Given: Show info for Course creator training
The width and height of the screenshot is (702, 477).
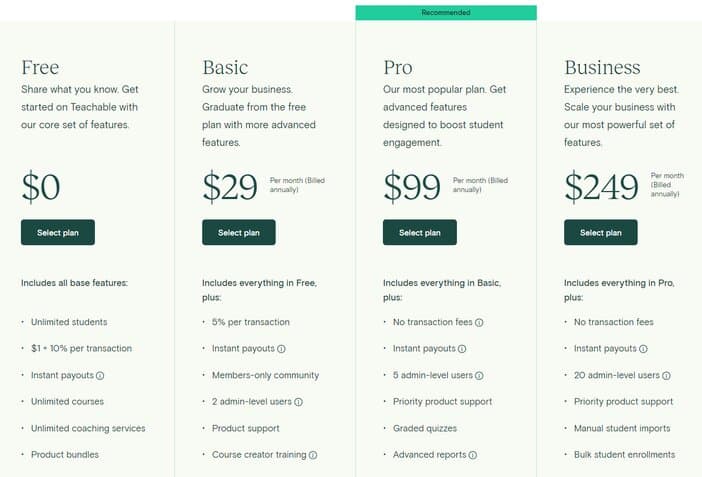Looking at the screenshot, I should 313,455.
